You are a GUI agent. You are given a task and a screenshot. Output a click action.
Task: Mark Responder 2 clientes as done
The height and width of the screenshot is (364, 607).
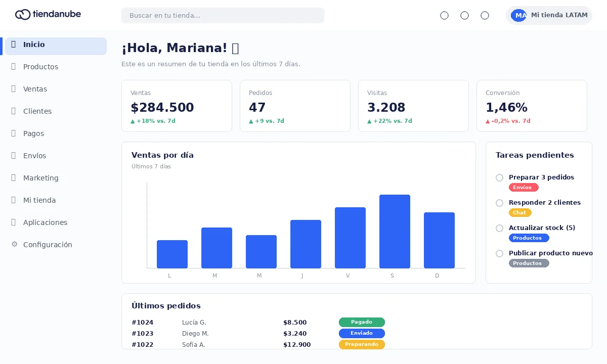tap(499, 203)
